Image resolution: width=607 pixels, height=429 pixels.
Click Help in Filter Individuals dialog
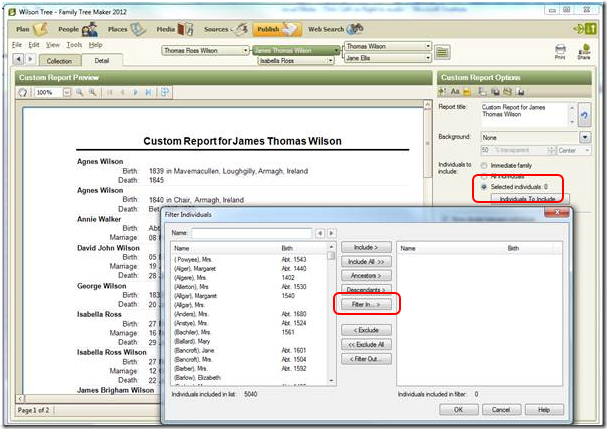[x=544, y=410]
